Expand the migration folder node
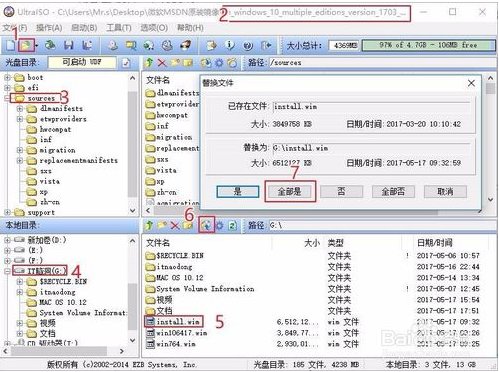This screenshot has height=372, width=499. pos(20,150)
